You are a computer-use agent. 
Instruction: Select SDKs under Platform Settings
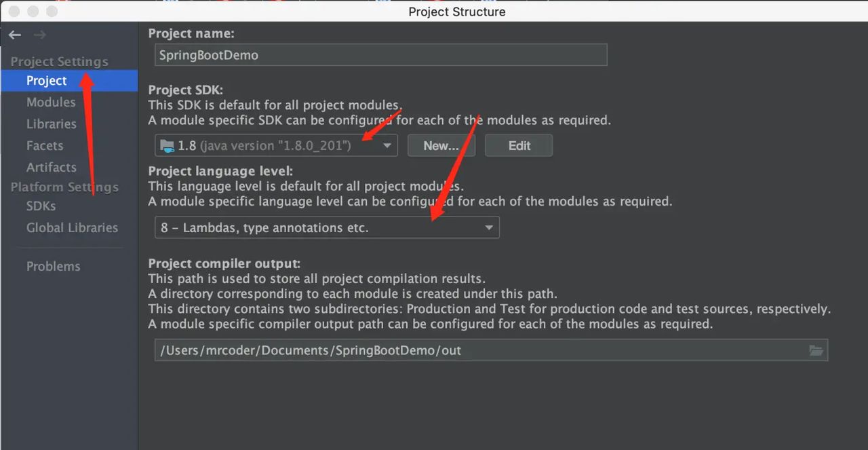tap(41, 206)
